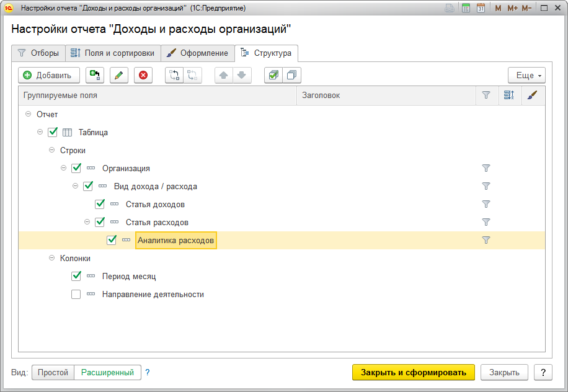Image resolution: width=568 pixels, height=392 pixels.
Task: Move the item down with arrow icon
Action: pyautogui.click(x=242, y=75)
